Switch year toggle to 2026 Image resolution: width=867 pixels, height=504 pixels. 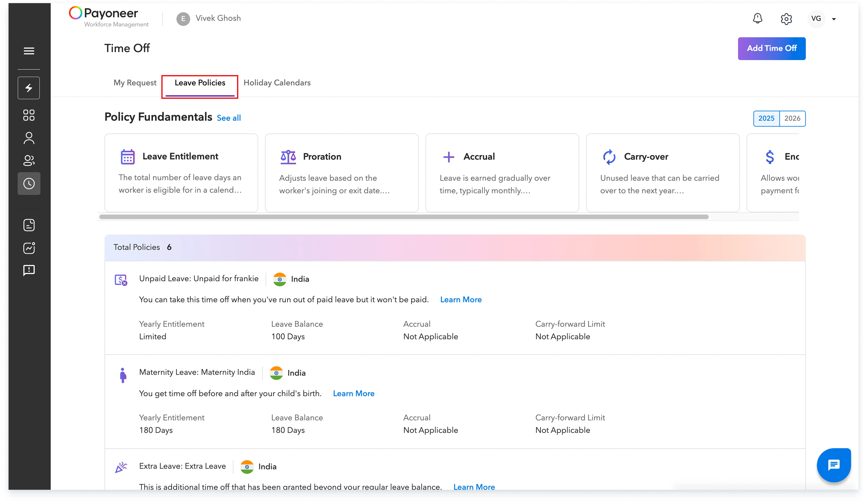[x=792, y=118]
